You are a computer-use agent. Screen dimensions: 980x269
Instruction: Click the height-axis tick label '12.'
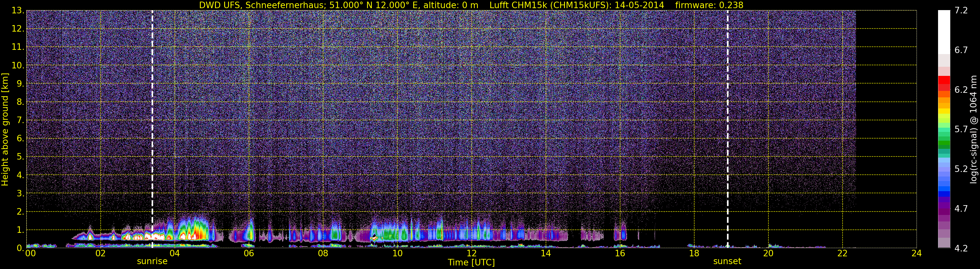18,29
